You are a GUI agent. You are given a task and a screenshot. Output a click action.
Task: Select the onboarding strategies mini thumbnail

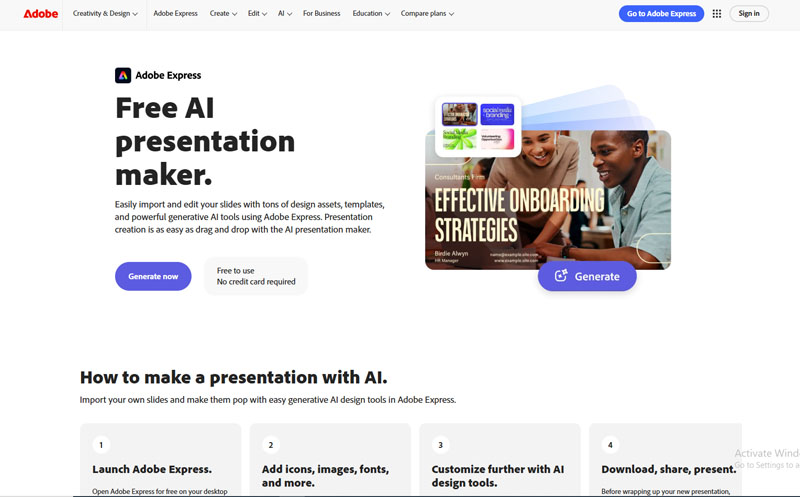[460, 114]
